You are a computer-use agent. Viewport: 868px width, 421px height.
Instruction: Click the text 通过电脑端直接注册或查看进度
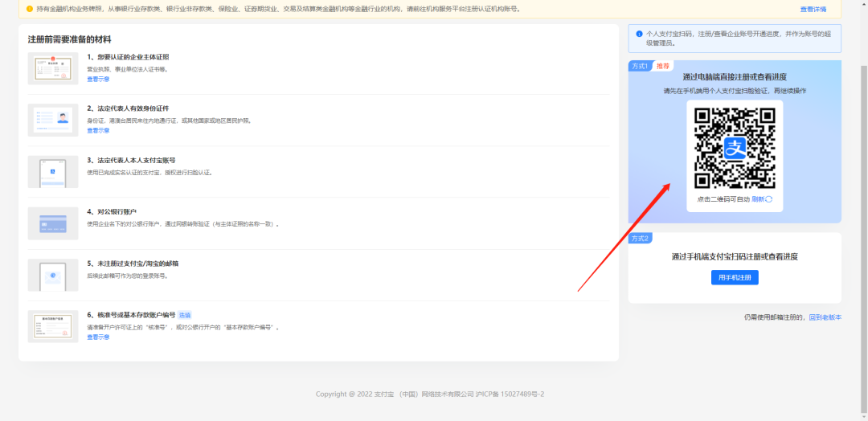point(735,77)
